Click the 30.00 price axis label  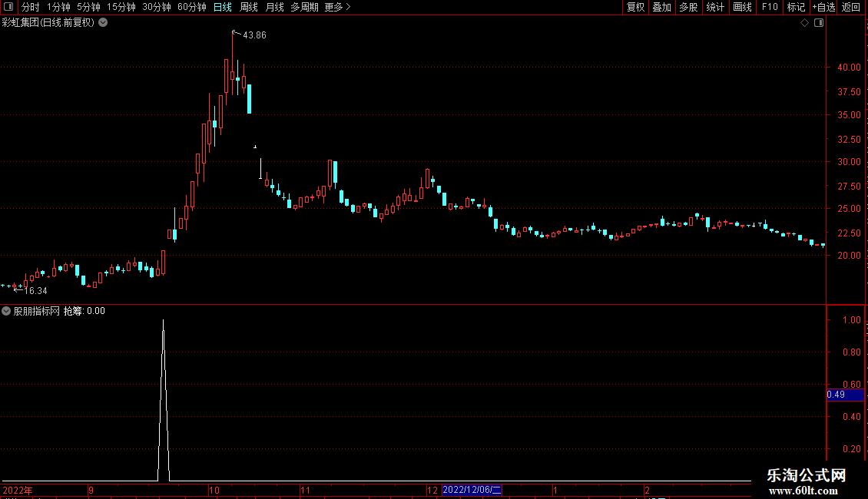[x=849, y=162]
